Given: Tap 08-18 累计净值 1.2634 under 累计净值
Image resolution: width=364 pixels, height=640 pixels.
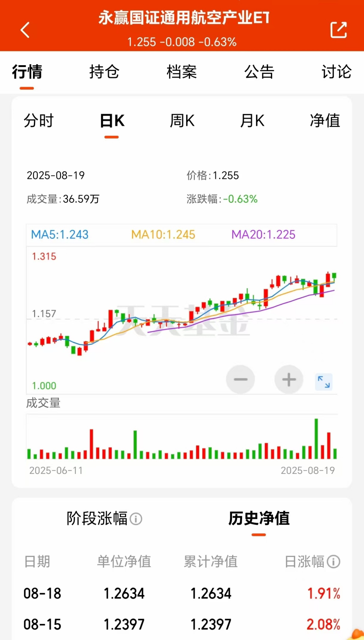Looking at the screenshot, I should pyautogui.click(x=211, y=593).
